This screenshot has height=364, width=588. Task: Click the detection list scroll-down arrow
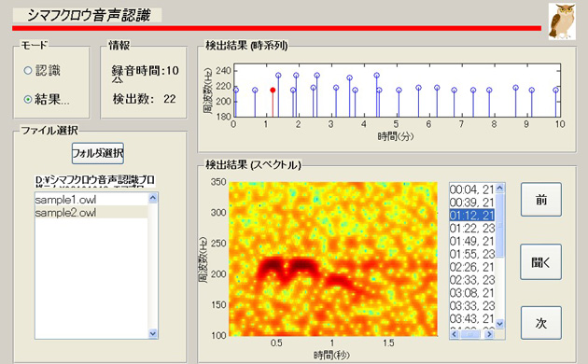click(500, 323)
